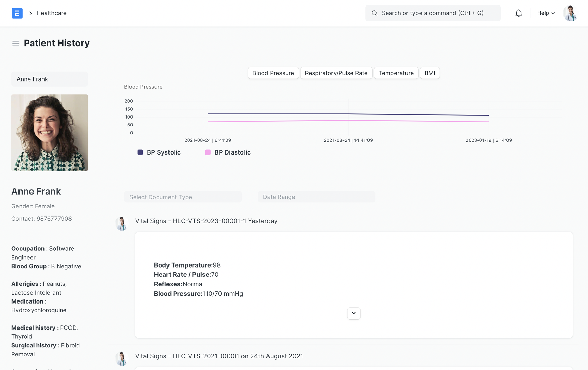The height and width of the screenshot is (370, 588).
Task: Open the Help dropdown menu
Action: click(546, 13)
